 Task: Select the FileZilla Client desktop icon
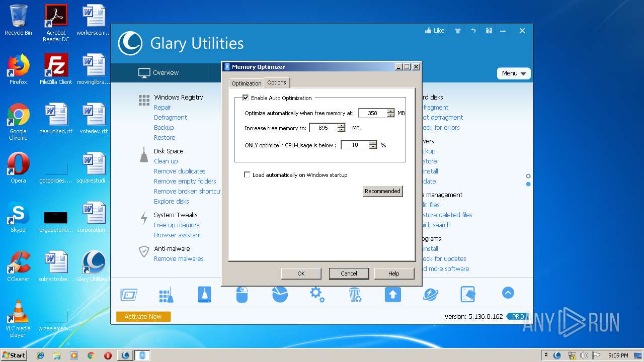tap(56, 70)
